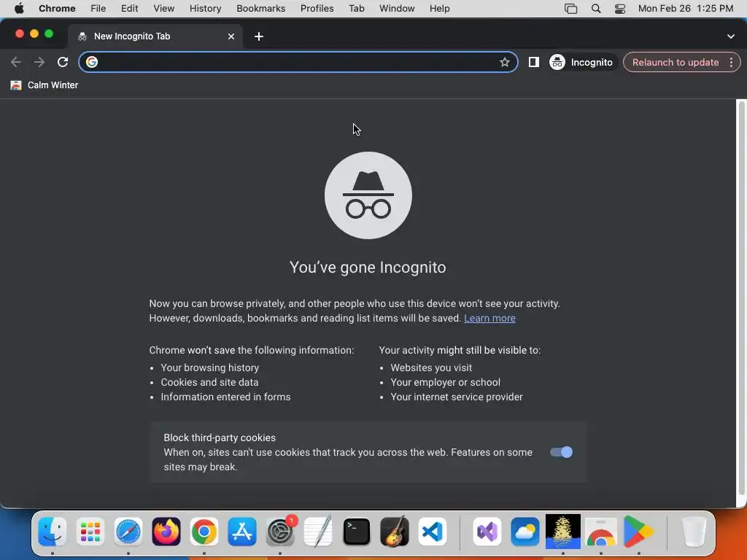Open Visual Studio Code from the Dock
Screen dimensions: 747x560
tap(433, 532)
